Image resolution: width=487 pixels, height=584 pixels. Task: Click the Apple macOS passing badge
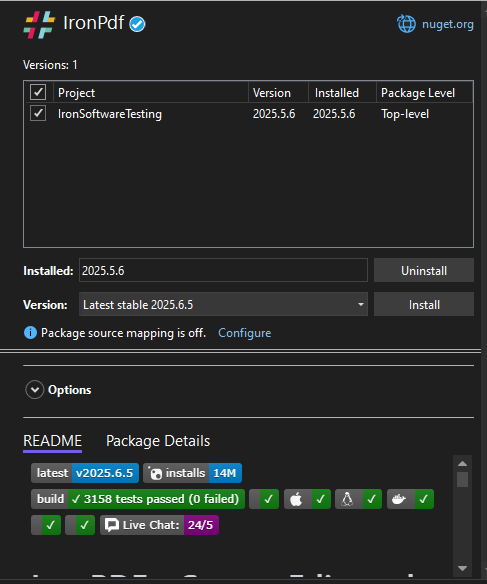[307, 499]
